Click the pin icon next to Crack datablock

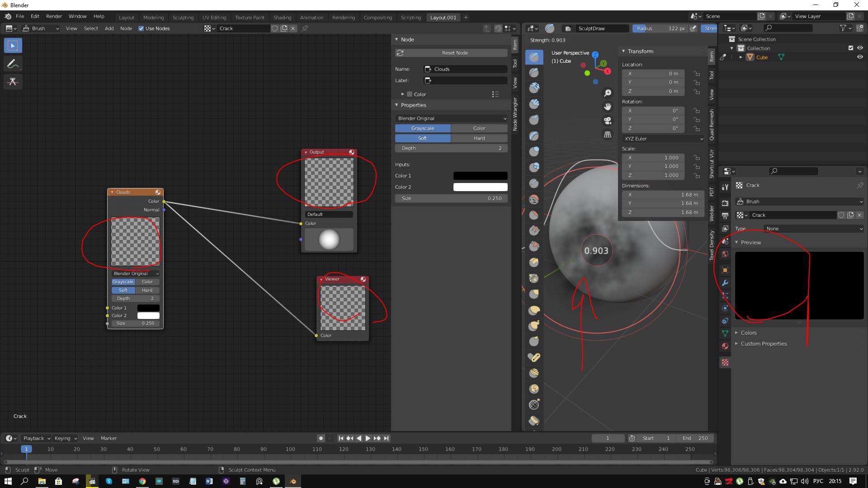click(x=860, y=185)
